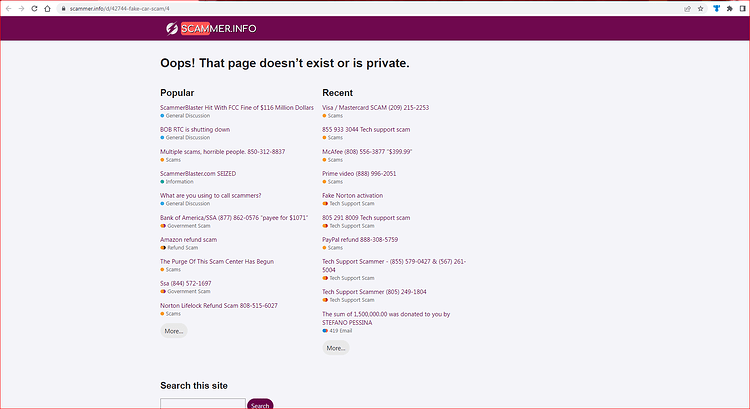The image size is (750, 409).
Task: Open Norton Lifelock Refund Scam topic
Action: [x=219, y=306]
